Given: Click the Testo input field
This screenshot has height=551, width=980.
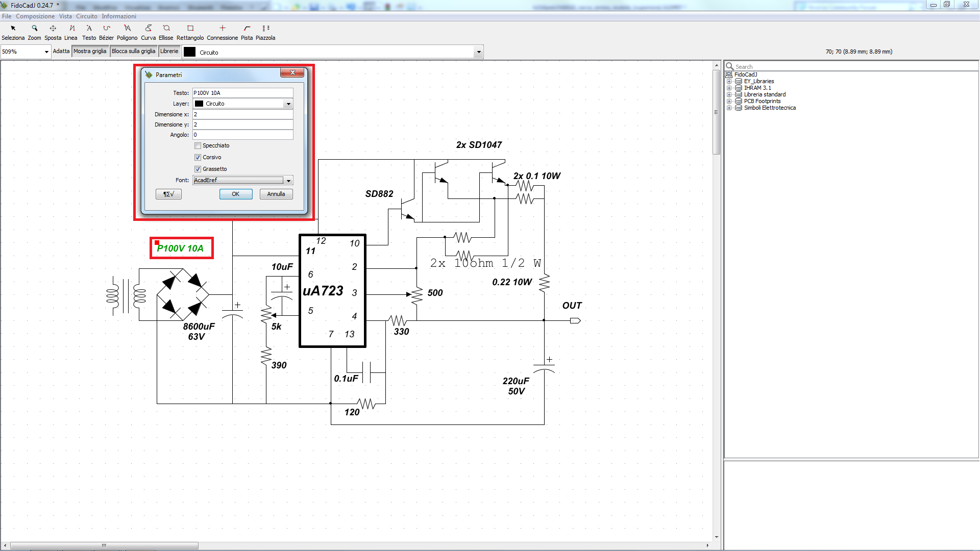Looking at the screenshot, I should click(242, 93).
